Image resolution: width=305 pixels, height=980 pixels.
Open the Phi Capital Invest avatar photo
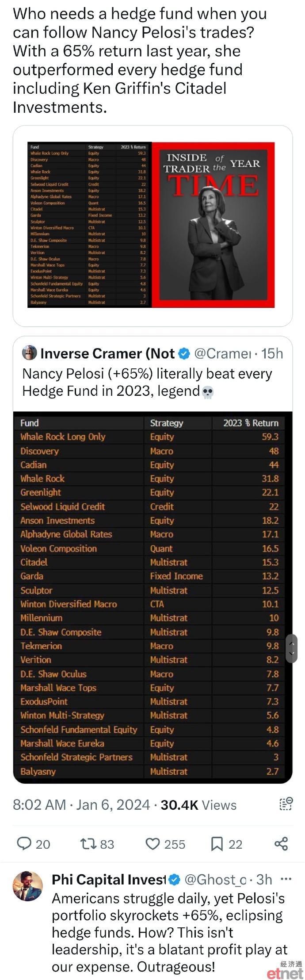(x=27, y=886)
